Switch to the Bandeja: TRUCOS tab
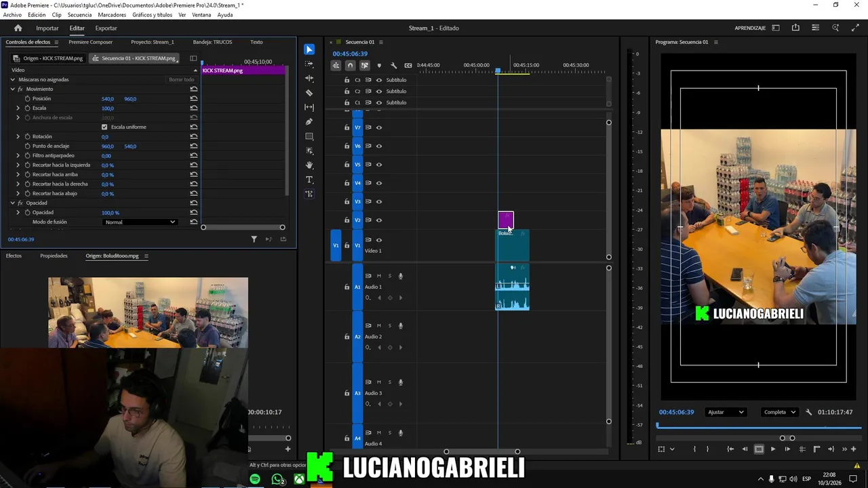Viewport: 868px width, 488px height. [x=212, y=42]
